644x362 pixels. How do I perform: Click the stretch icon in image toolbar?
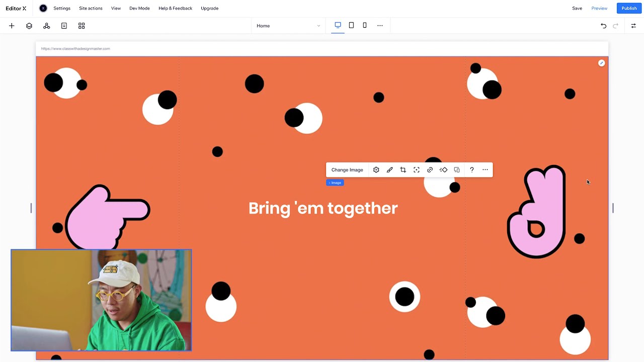point(457,170)
